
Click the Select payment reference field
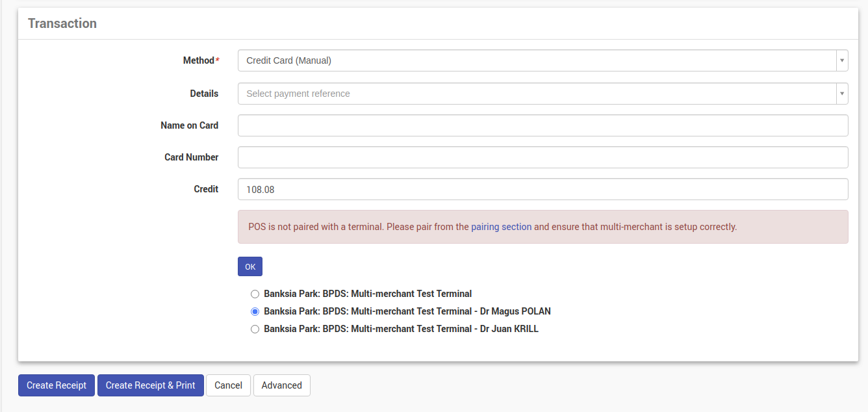click(537, 94)
